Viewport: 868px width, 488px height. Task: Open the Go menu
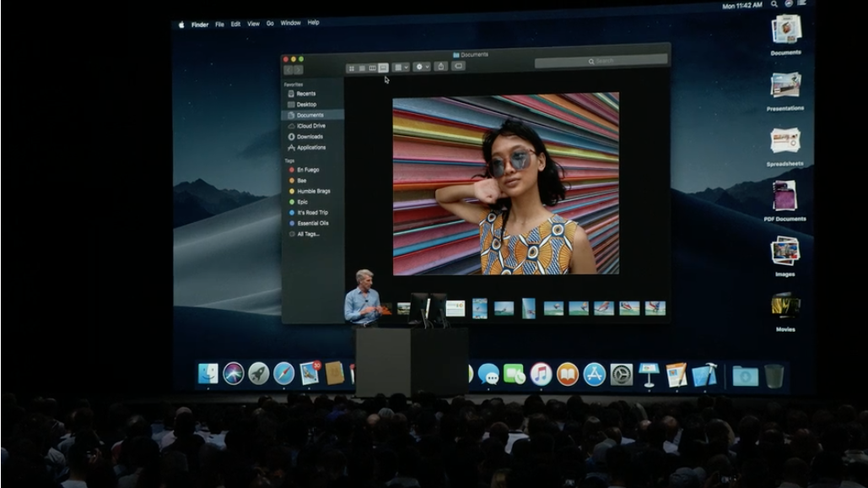pyautogui.click(x=270, y=24)
